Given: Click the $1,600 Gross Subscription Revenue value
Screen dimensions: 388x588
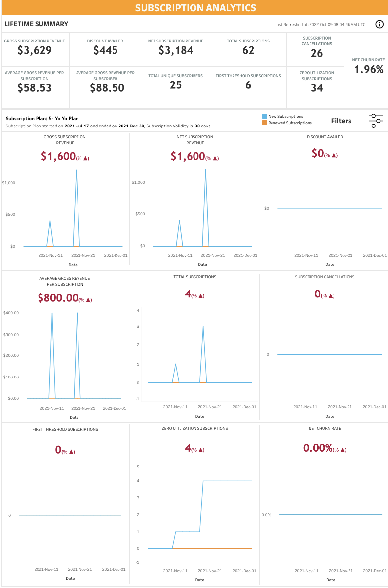Looking at the screenshot, I should (58, 156).
